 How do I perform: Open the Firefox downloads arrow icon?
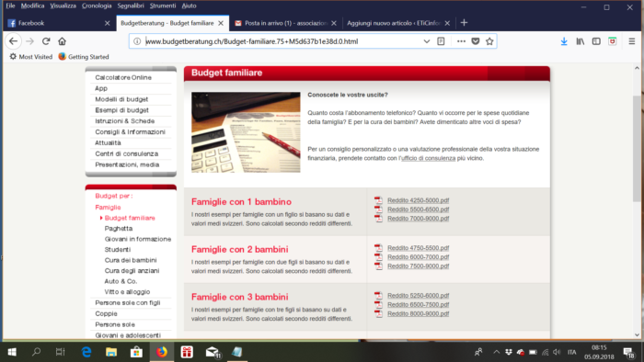click(564, 41)
